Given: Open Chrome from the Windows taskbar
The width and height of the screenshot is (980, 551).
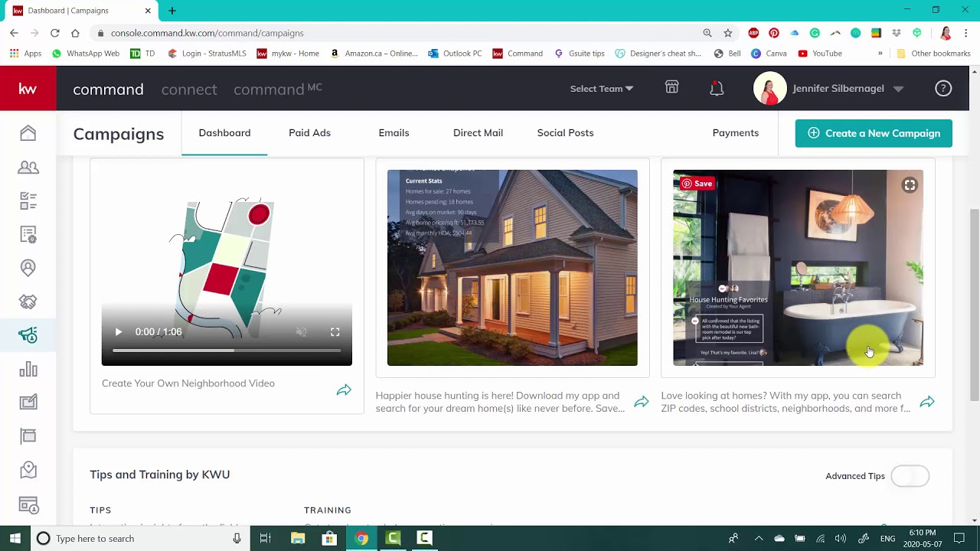Looking at the screenshot, I should [361, 539].
